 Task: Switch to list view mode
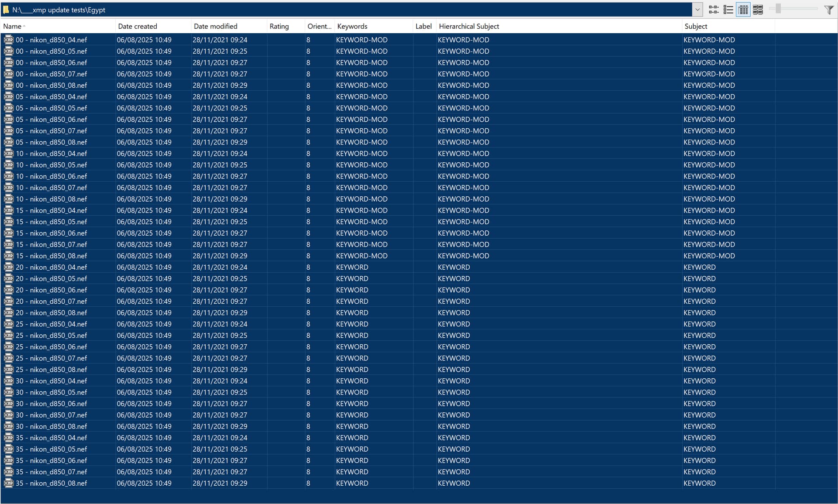coord(728,10)
